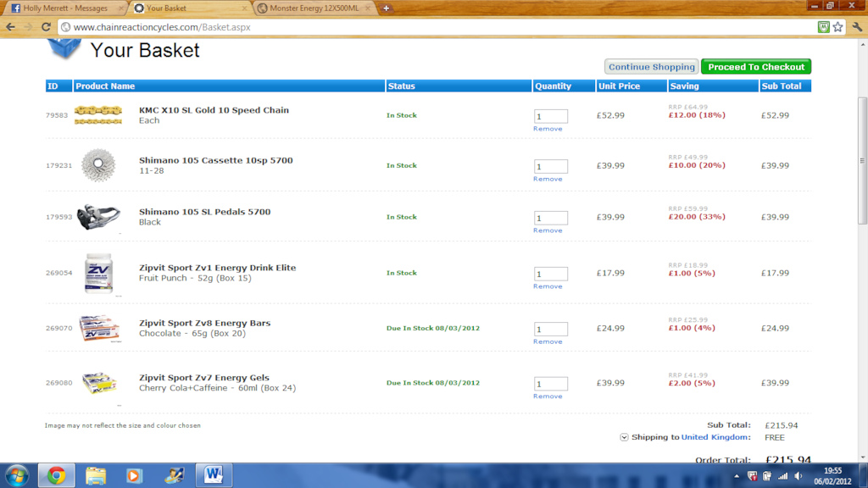Edit quantity for KMC X10 chain
Image resolution: width=868 pixels, height=488 pixels.
pos(551,116)
